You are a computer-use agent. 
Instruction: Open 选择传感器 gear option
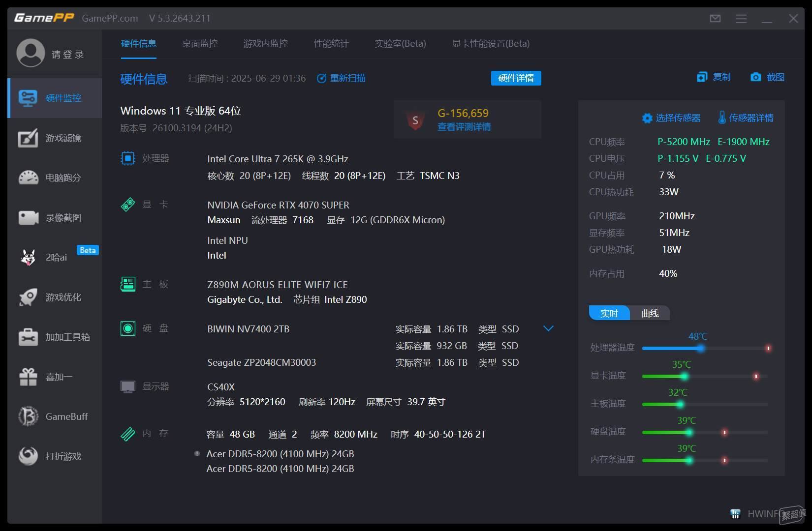pos(671,118)
